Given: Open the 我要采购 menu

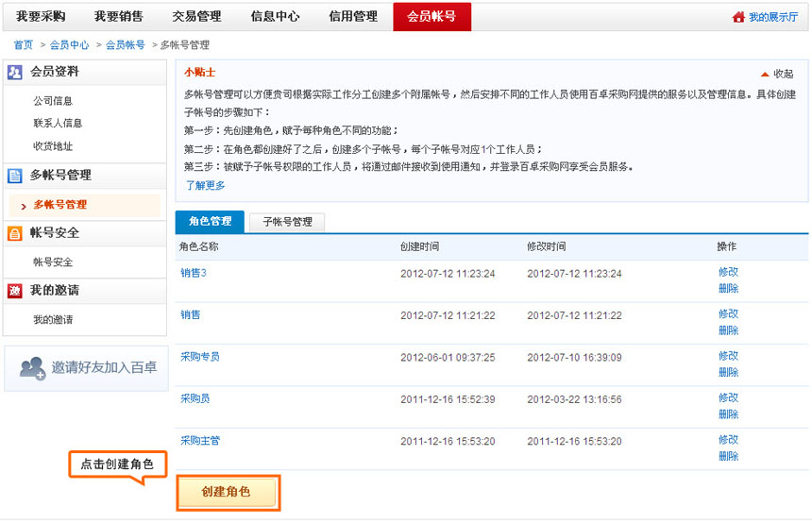Looking at the screenshot, I should click(x=41, y=17).
